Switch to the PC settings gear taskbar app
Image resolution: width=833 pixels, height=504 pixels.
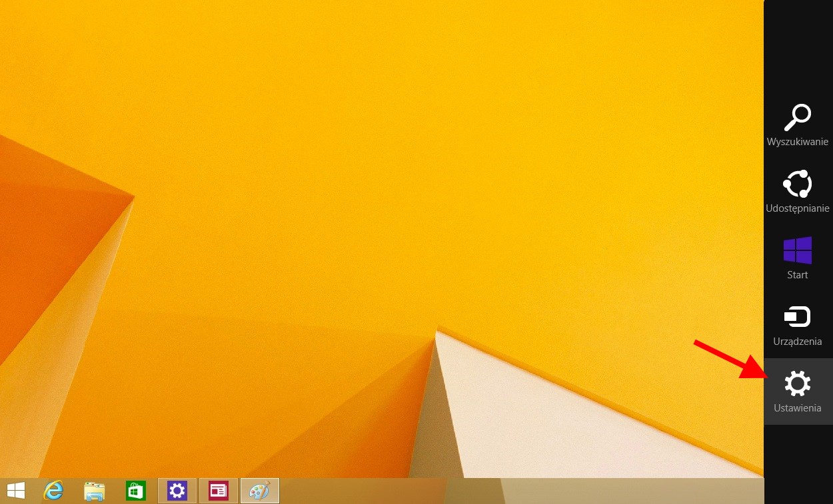coord(177,491)
